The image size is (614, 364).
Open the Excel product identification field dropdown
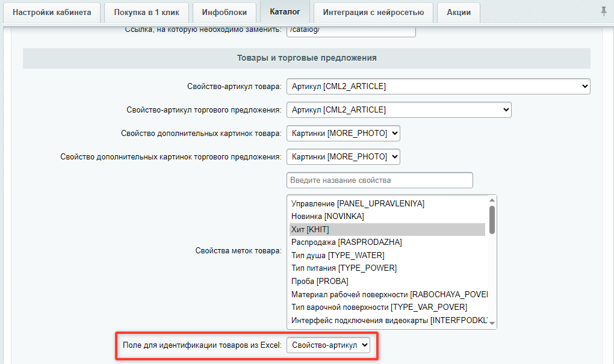[x=328, y=345]
